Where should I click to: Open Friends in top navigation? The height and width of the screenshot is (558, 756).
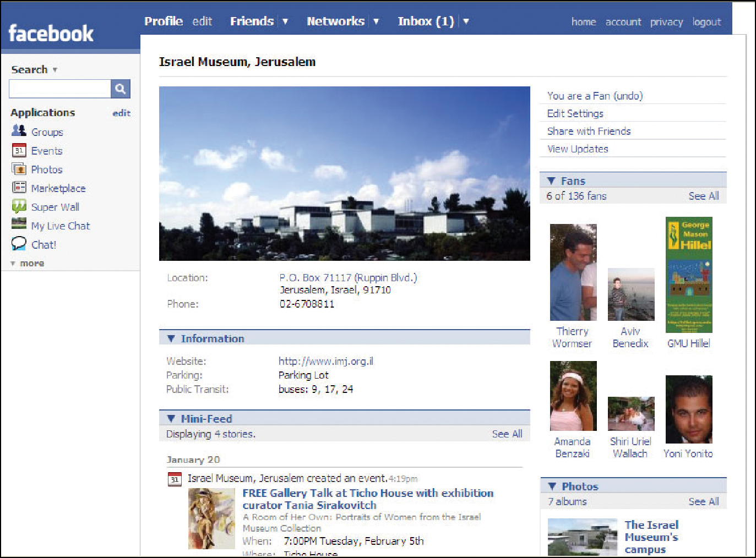[252, 21]
